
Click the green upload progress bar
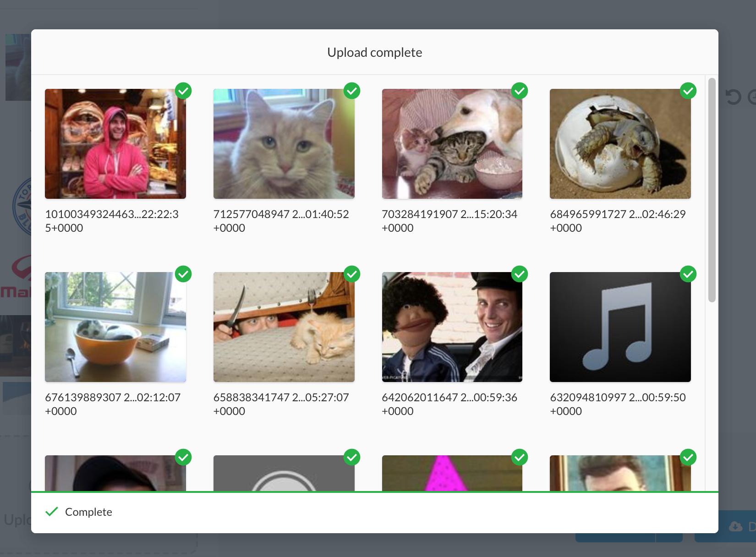coord(375,491)
